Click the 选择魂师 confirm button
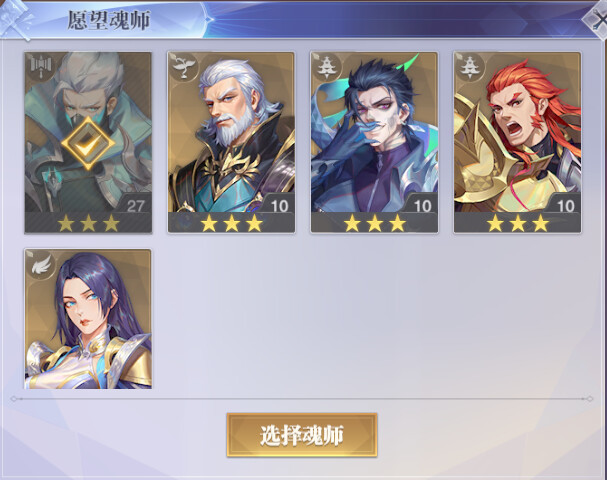Viewport: 607px width, 480px height. (302, 435)
